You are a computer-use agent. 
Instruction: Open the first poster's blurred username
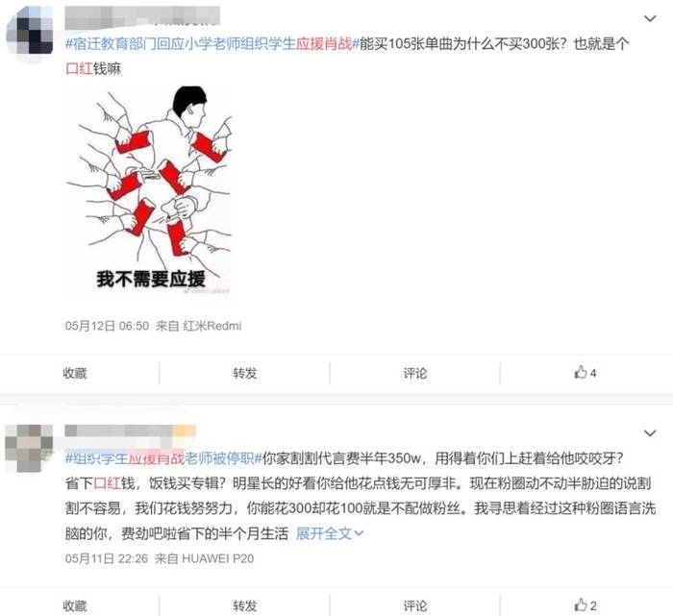[142, 17]
